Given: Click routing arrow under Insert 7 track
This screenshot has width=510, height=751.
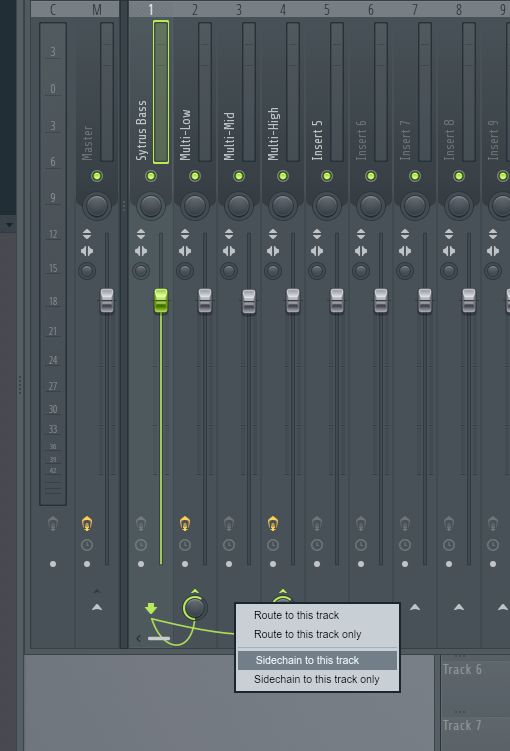Looking at the screenshot, I should 415,607.
